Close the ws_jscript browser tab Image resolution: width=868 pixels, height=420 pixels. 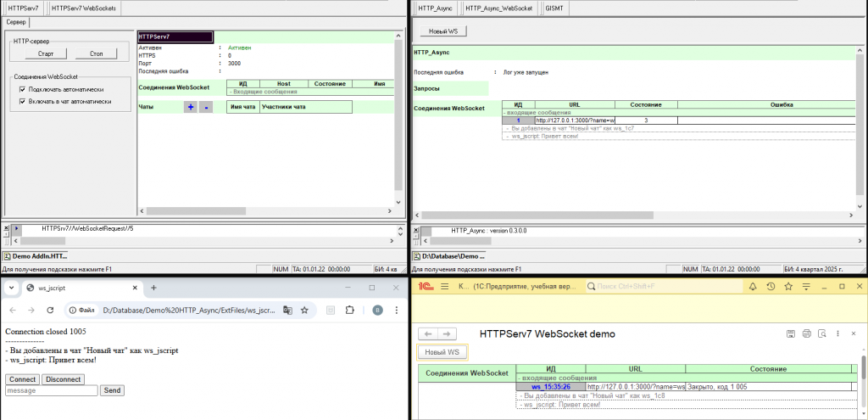(135, 288)
